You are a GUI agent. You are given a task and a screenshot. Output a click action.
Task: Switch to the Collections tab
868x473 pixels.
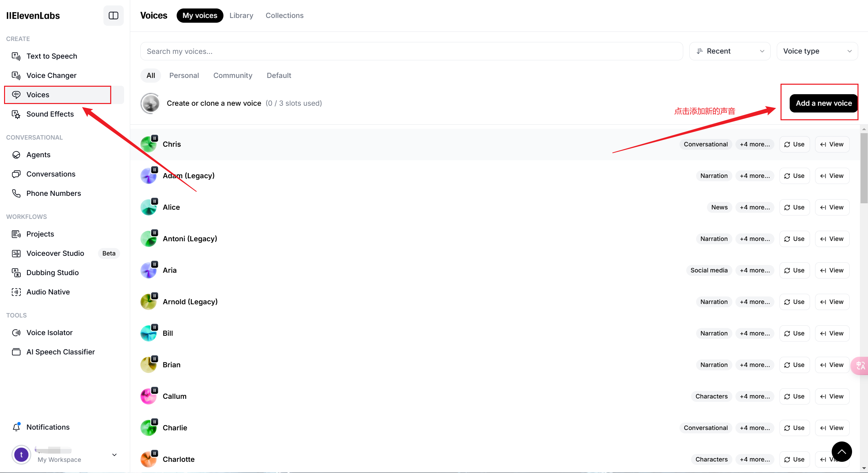(284, 16)
